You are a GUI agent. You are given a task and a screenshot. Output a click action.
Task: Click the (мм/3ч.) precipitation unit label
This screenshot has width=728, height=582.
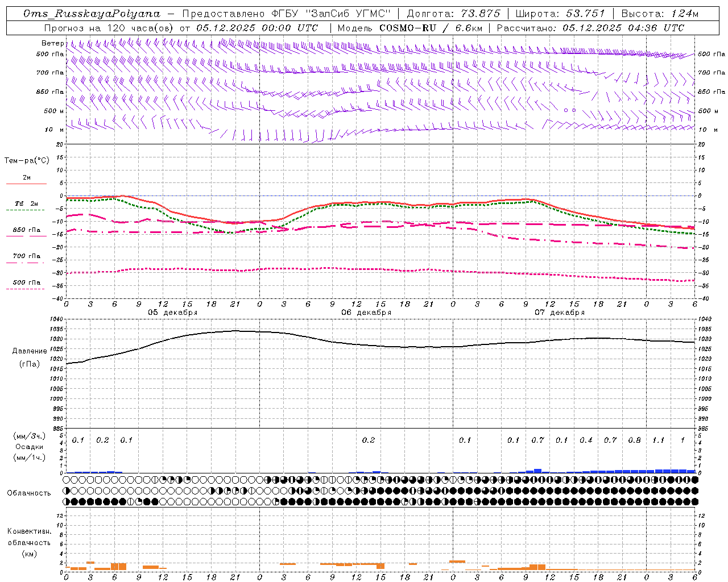tap(30, 436)
